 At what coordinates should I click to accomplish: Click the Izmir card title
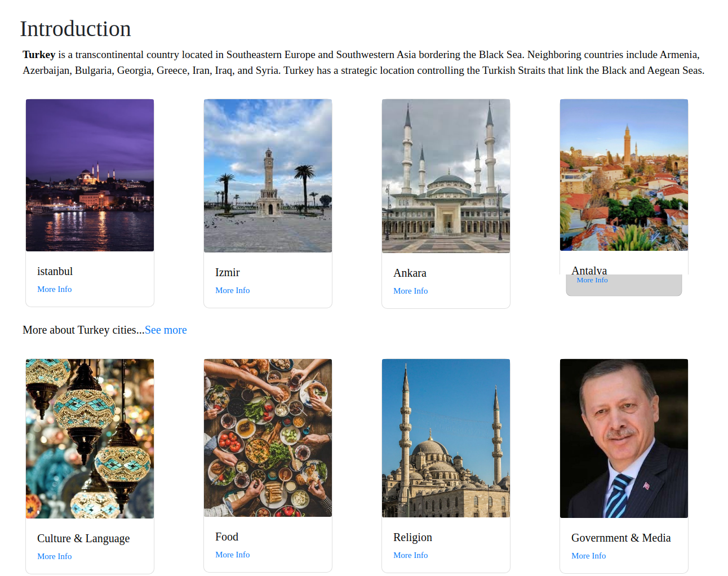click(227, 272)
